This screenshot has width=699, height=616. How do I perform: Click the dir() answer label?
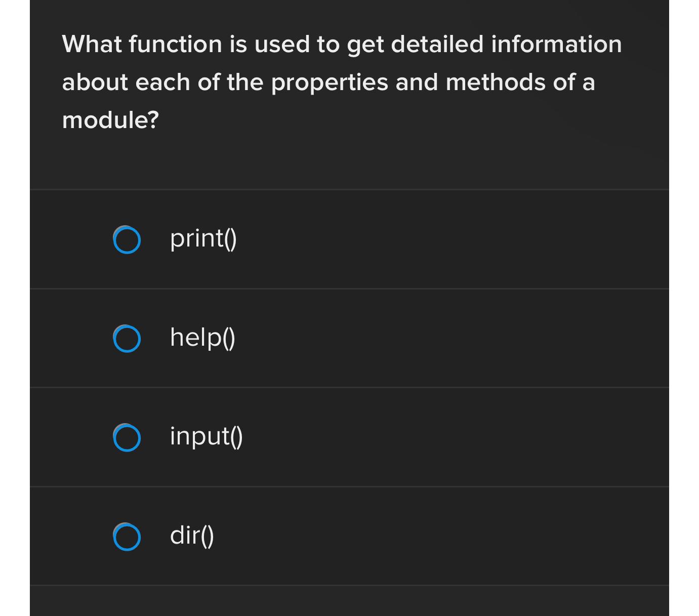coord(191,535)
